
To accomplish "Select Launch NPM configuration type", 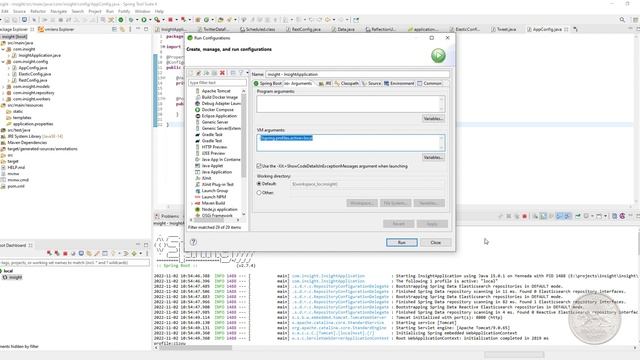I will coord(213,197).
